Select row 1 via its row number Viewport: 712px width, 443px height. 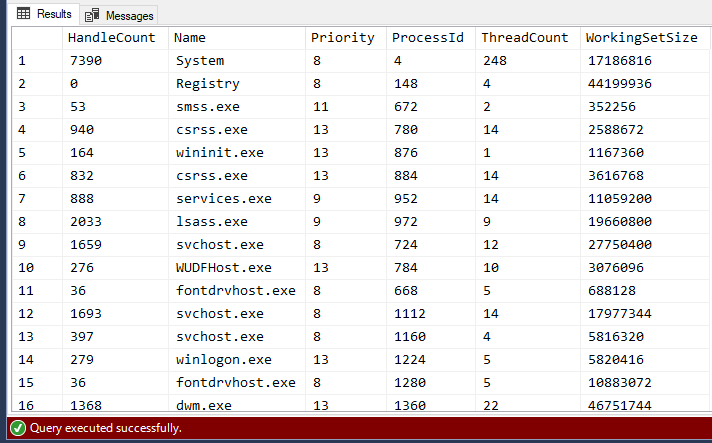tap(37, 61)
